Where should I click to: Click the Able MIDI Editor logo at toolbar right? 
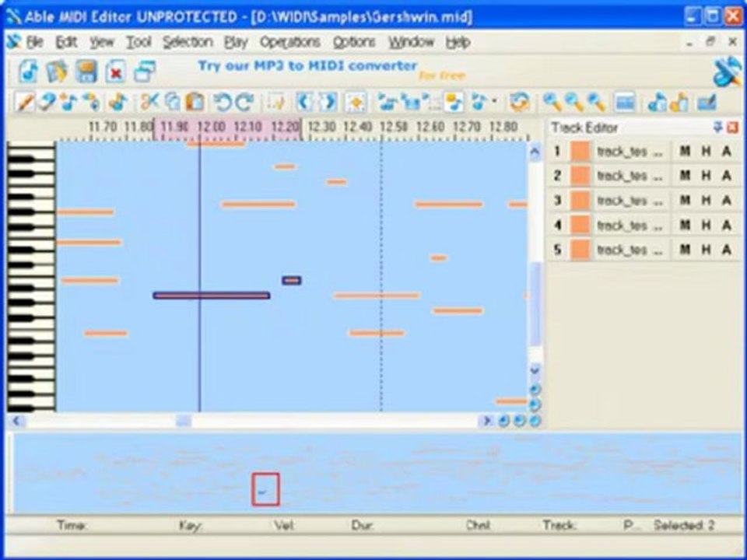pyautogui.click(x=728, y=72)
